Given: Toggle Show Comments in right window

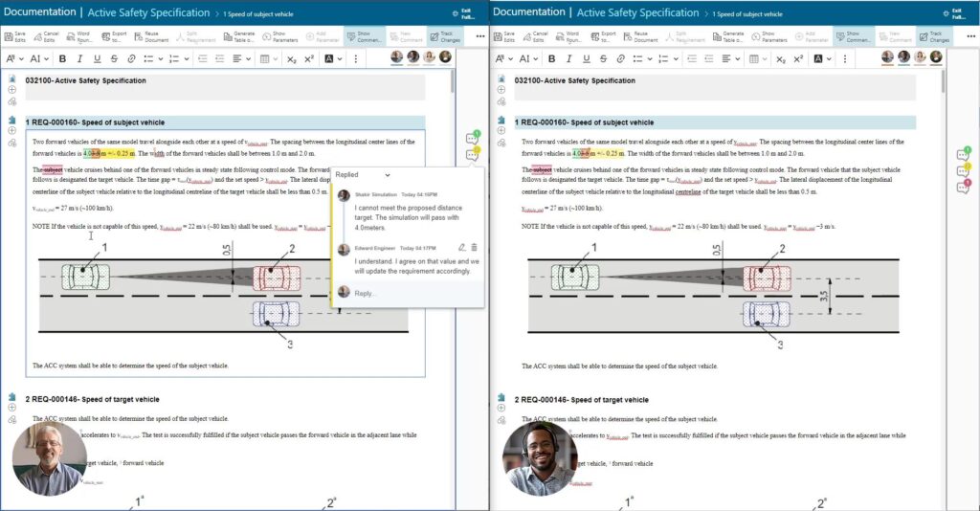Looking at the screenshot, I should click(853, 37).
